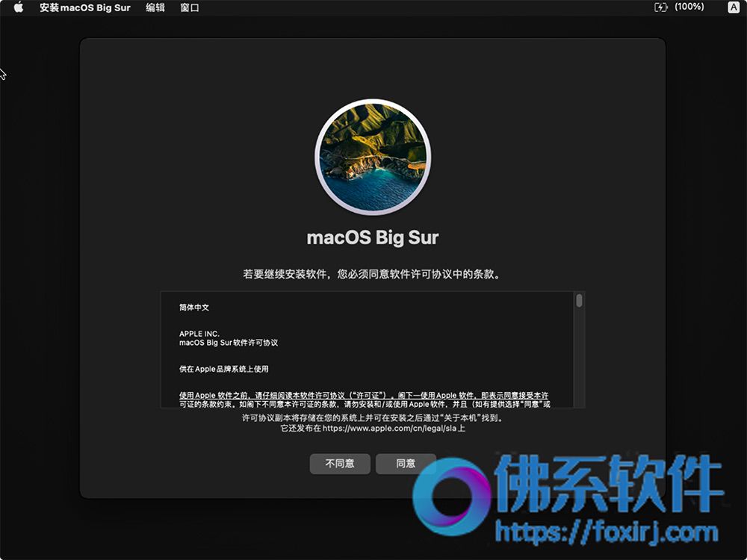The image size is (747, 560).
Task: Open the 安装 macOS Big Sur menu
Action: click(x=85, y=7)
